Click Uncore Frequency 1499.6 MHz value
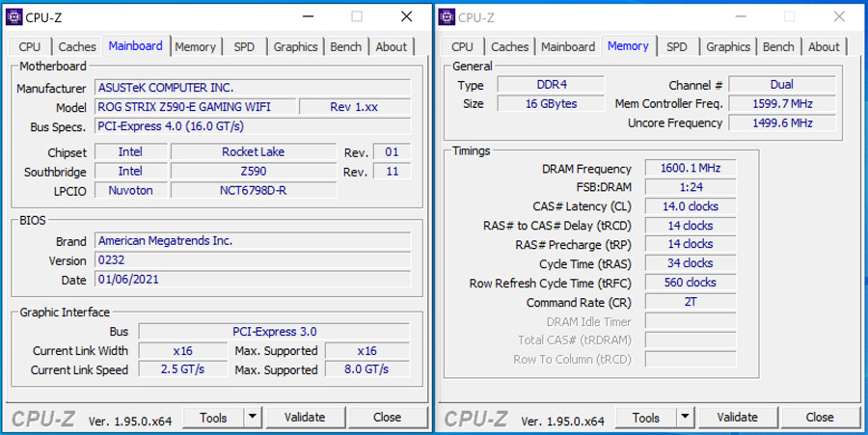 point(782,122)
